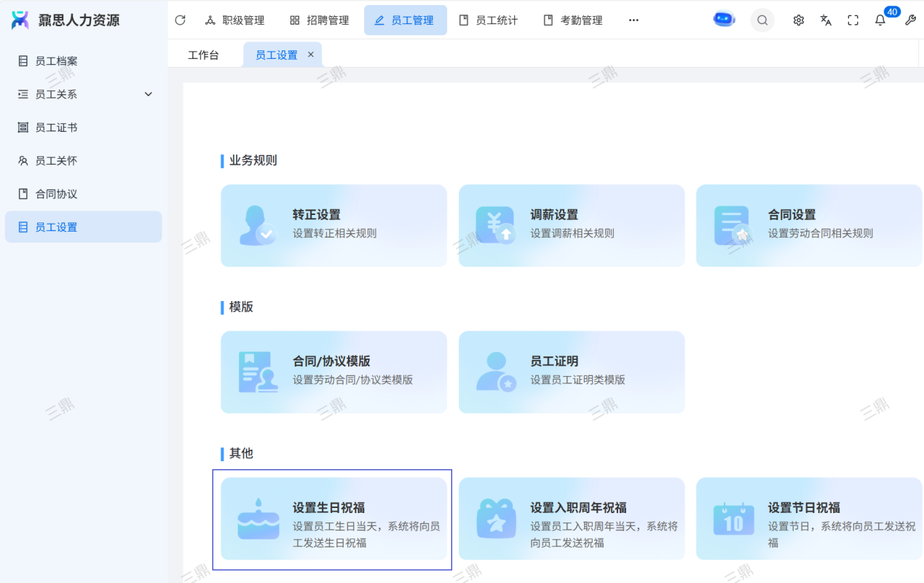Open the notifications bell with 40 badge

(880, 20)
